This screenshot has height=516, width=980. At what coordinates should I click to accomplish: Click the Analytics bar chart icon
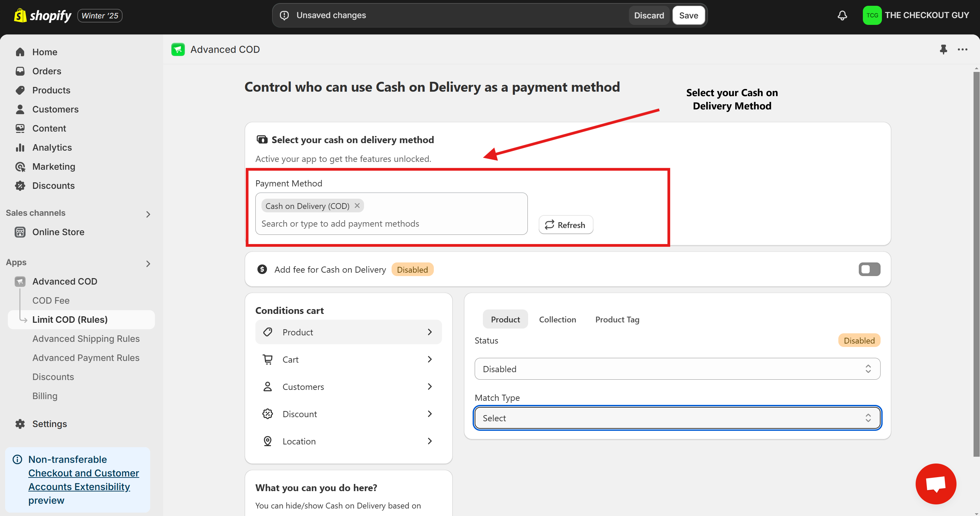tap(20, 147)
